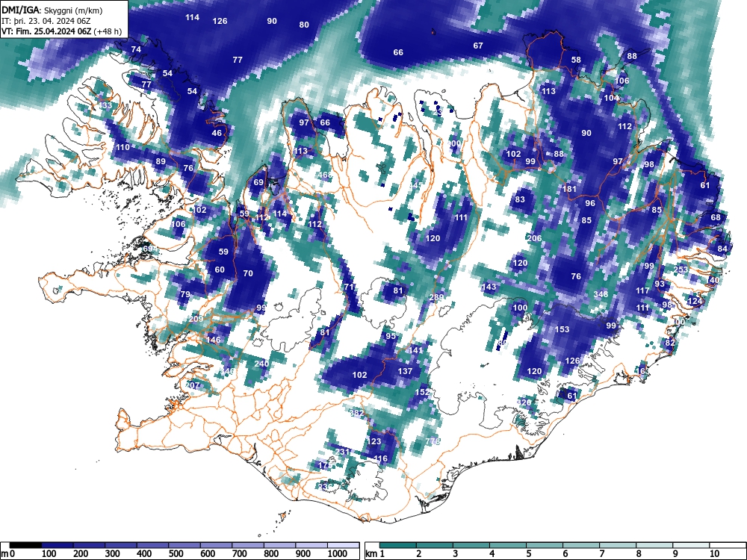Click the visibility value 69
The image size is (747, 560).
258,182
